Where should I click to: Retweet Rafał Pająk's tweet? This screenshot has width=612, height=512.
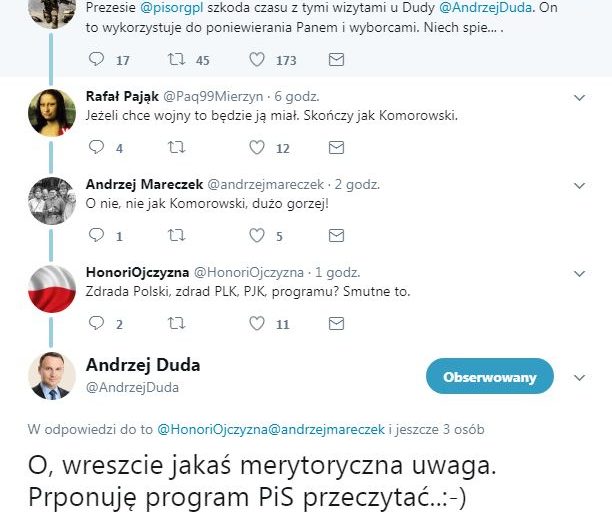176,148
